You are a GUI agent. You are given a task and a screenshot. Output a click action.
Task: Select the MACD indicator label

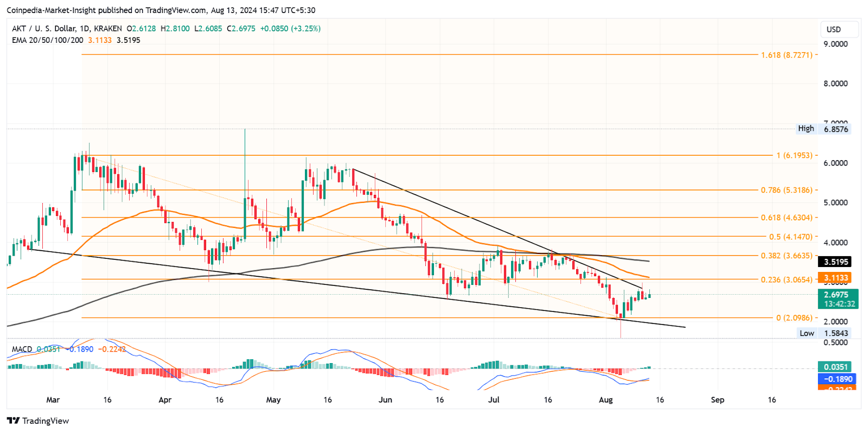(x=22, y=349)
